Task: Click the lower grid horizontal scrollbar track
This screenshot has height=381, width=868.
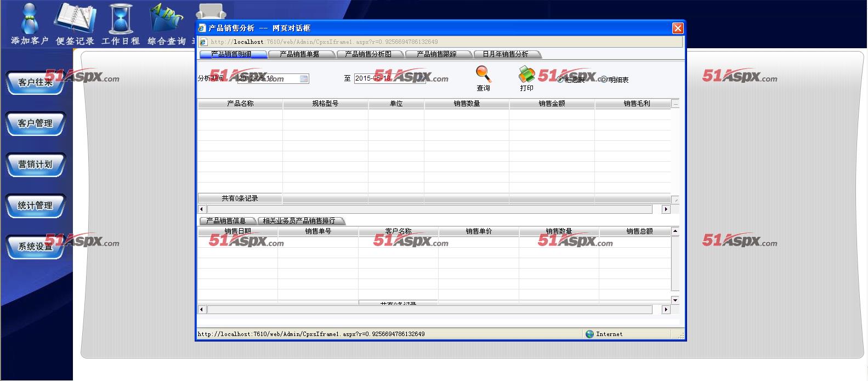Action: tap(429, 310)
